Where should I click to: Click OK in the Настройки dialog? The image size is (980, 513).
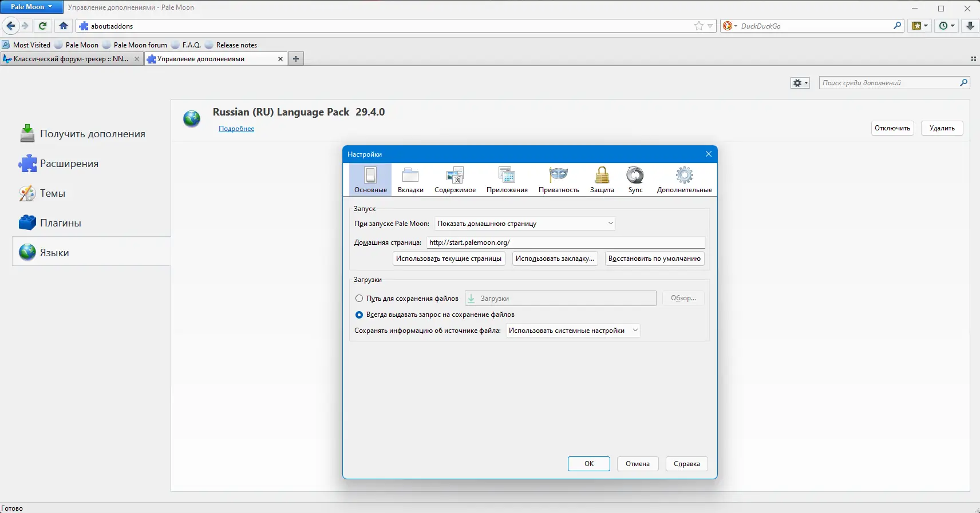(589, 464)
